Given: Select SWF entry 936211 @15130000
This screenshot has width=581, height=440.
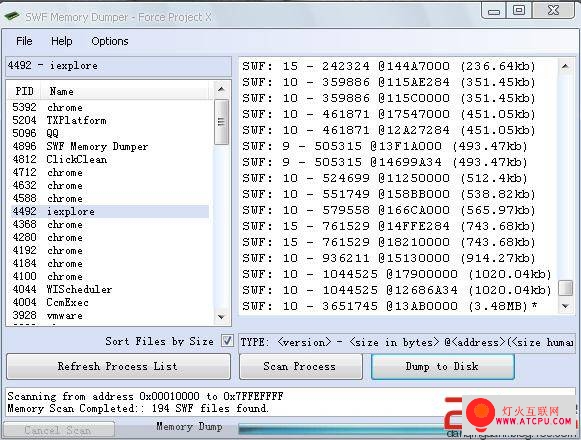Looking at the screenshot, I should point(389,258).
